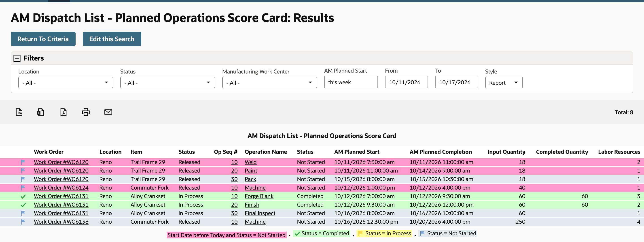Click the From date field 10/11/2026
This screenshot has height=242, width=644.
point(406,82)
